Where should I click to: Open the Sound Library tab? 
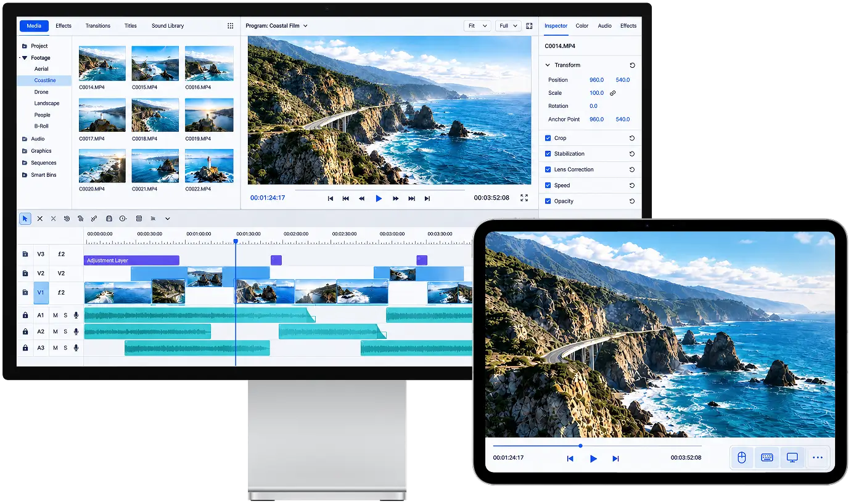tap(168, 26)
